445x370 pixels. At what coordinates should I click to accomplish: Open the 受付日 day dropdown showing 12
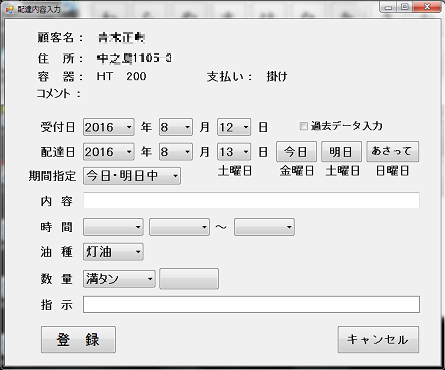coord(234,127)
